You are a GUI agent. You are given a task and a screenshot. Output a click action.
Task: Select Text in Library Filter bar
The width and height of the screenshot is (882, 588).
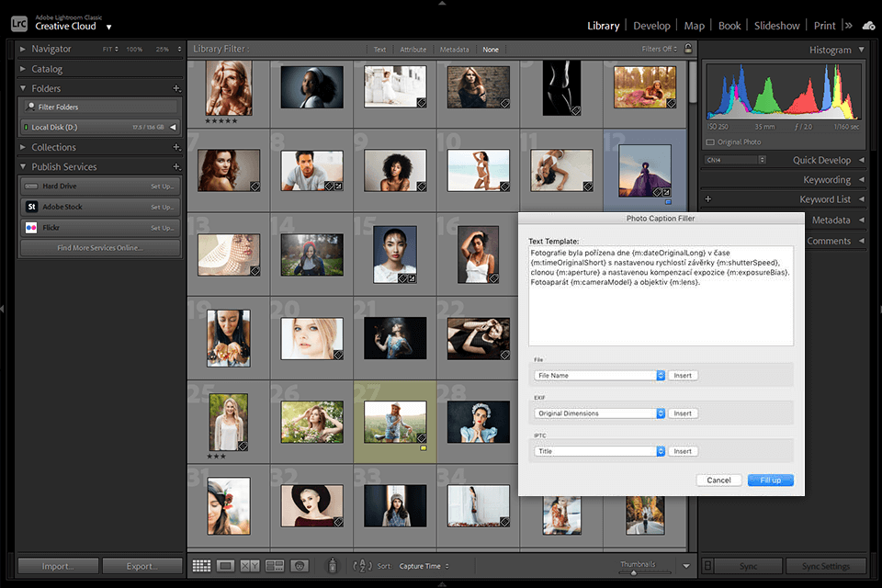[x=379, y=50]
